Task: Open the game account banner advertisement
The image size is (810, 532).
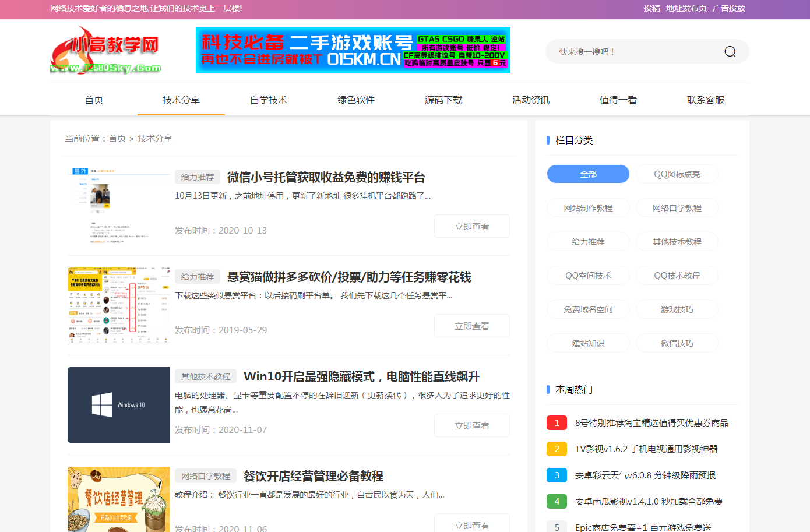Action: (353, 50)
